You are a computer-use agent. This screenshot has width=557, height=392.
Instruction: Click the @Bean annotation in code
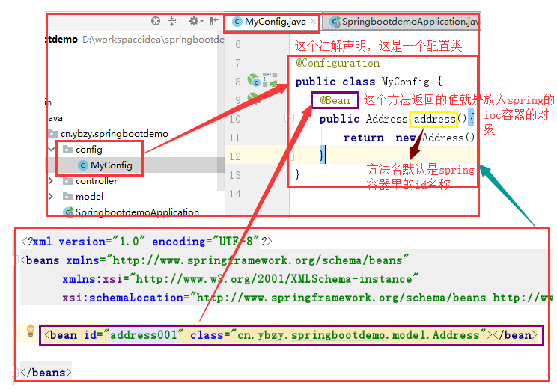click(335, 100)
